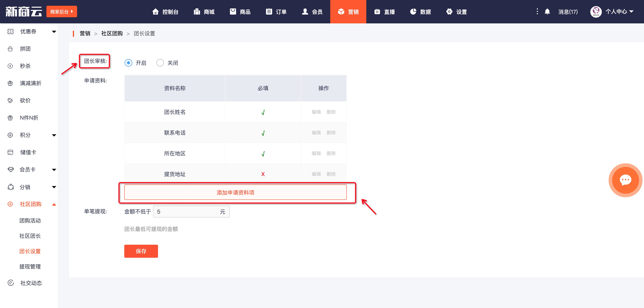This screenshot has width=644, height=308.
Task: Click 添加申请资料项 button
Action: [235, 192]
